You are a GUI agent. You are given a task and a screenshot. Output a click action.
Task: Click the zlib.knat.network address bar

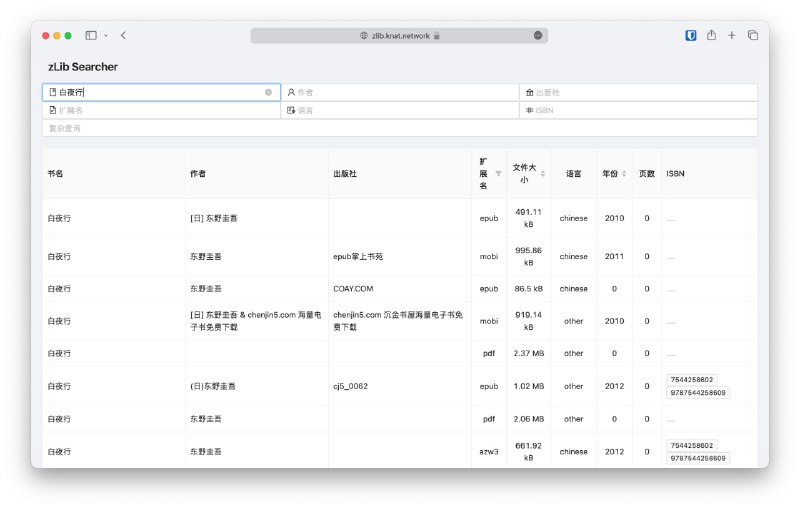[x=399, y=36]
